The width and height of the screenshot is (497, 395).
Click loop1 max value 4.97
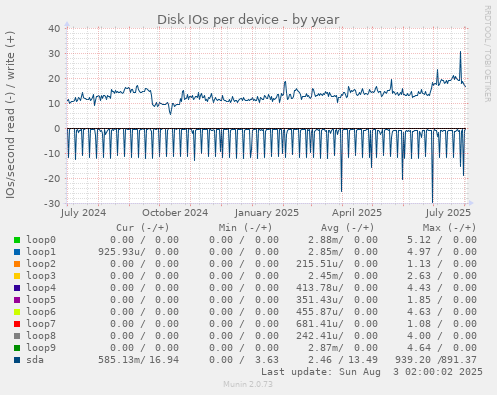[x=419, y=252]
